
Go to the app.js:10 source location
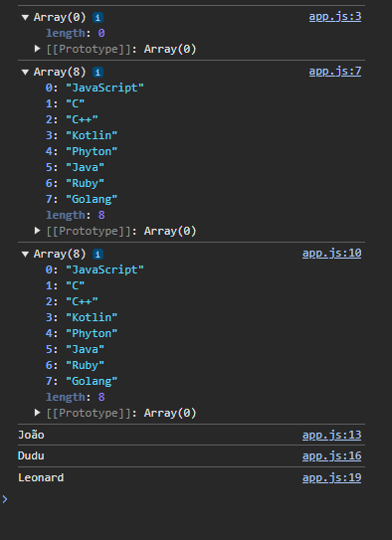pos(331,254)
